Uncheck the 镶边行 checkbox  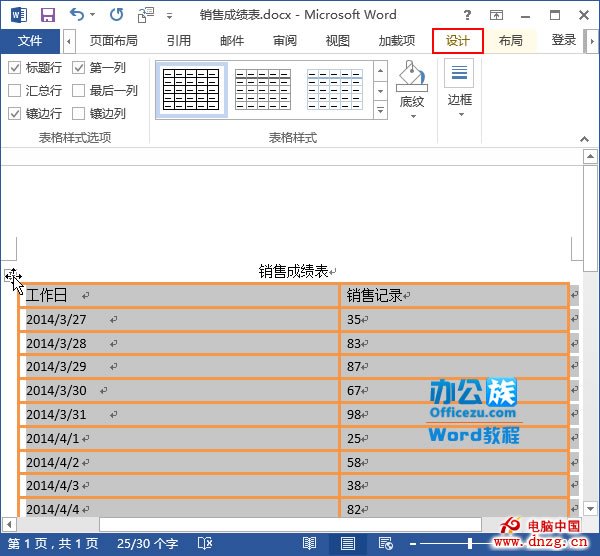pyautogui.click(x=15, y=114)
